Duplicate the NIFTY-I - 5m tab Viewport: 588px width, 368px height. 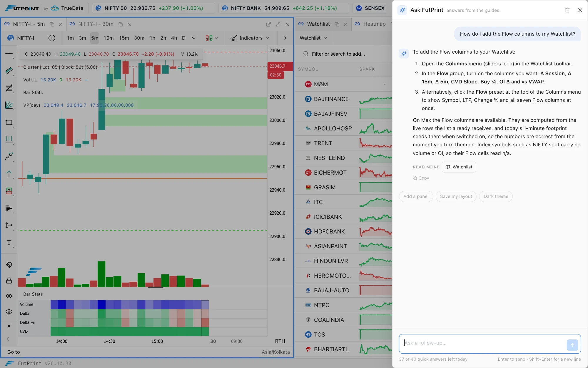tap(52, 24)
